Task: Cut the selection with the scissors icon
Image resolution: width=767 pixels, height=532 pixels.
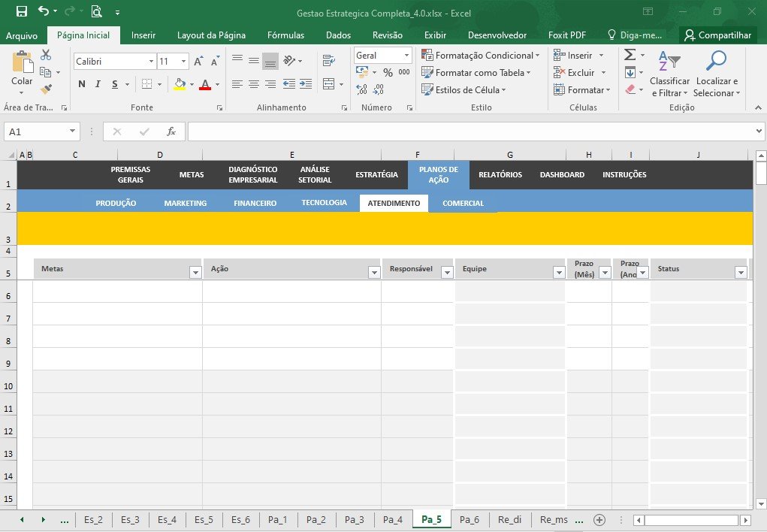Action: (46, 55)
